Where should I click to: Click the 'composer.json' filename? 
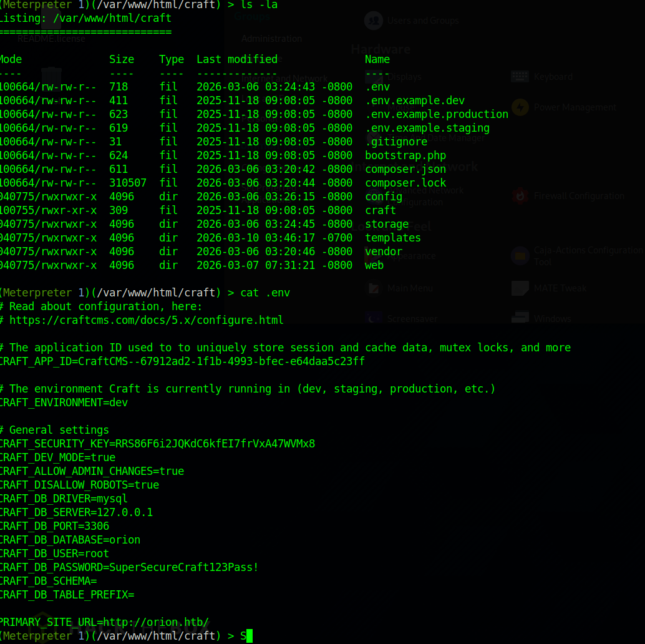pyautogui.click(x=405, y=169)
